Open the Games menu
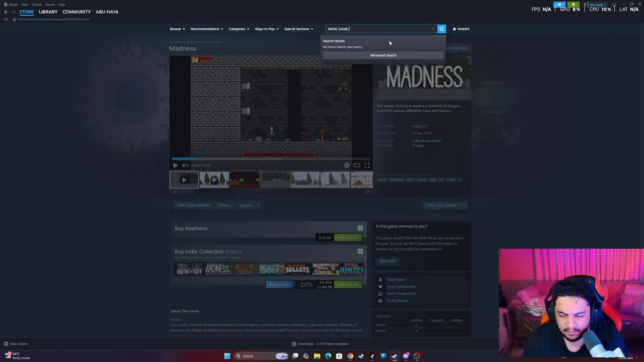Viewport: 644px width, 362px height. coord(50,5)
